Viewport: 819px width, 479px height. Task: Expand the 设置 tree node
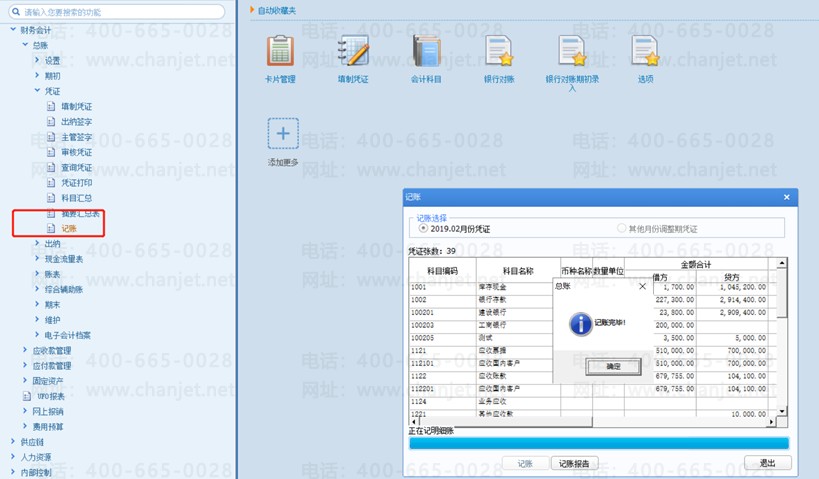pyautogui.click(x=37, y=60)
